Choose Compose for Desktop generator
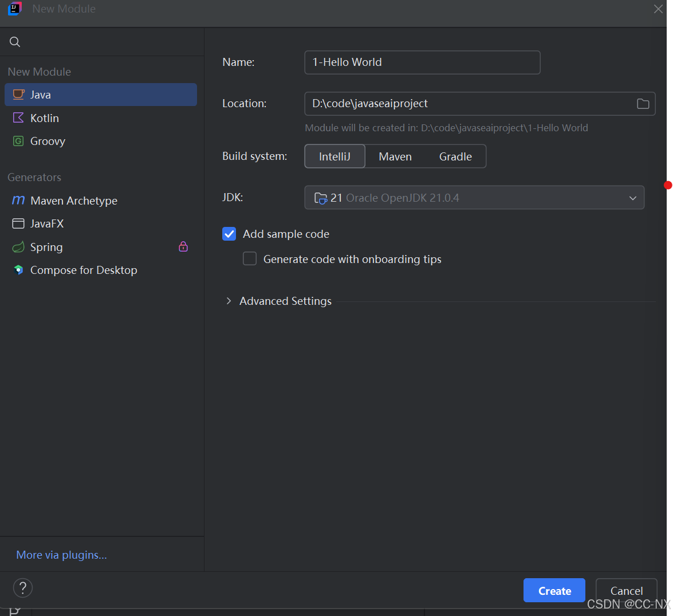Image resolution: width=673 pixels, height=616 pixels. [100, 270]
